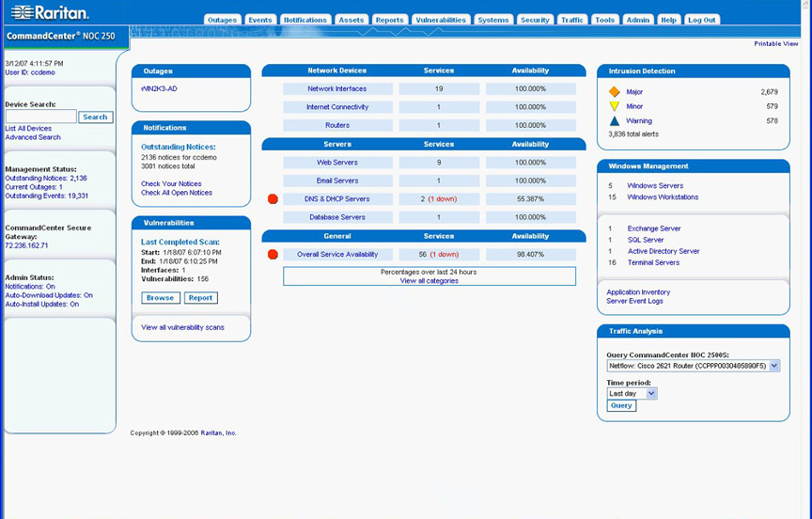Open Active Directory Server link

(x=664, y=251)
